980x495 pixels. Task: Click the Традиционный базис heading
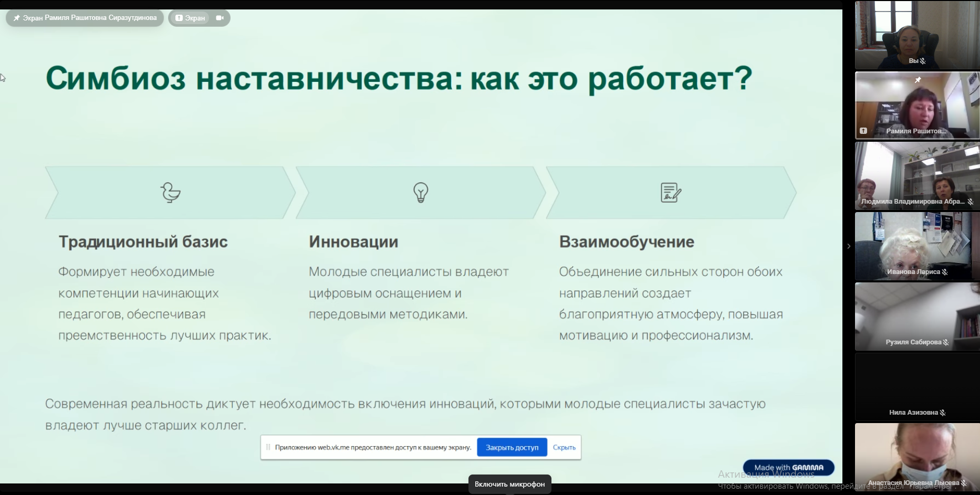pos(143,241)
